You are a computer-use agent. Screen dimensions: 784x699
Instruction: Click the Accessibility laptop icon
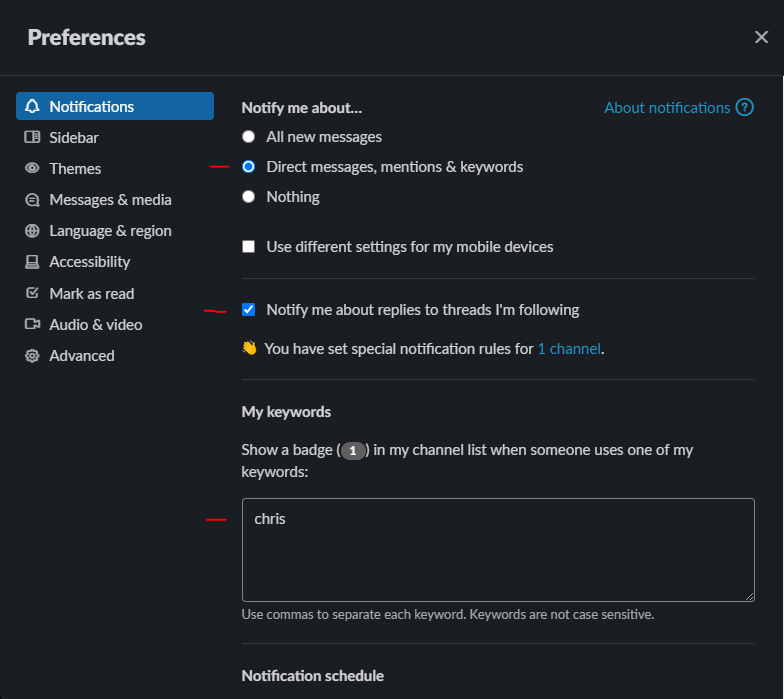(x=32, y=262)
